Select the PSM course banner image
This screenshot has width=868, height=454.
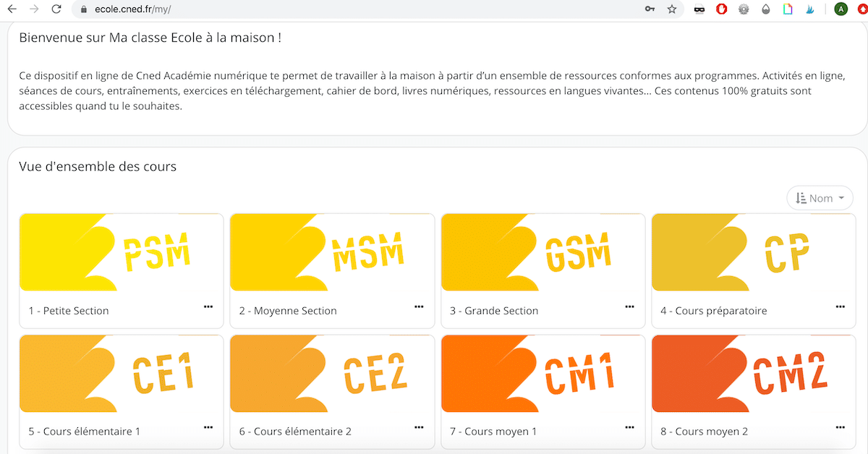[x=121, y=253]
